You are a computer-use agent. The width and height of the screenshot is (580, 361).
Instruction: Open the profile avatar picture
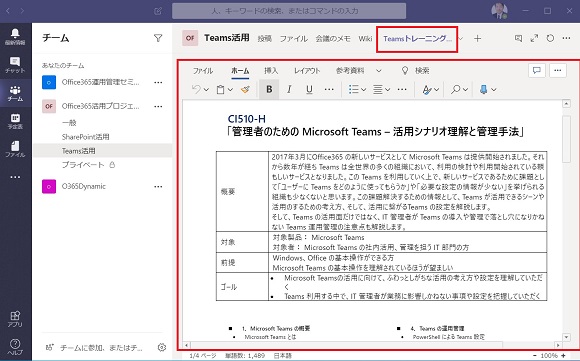(x=499, y=11)
